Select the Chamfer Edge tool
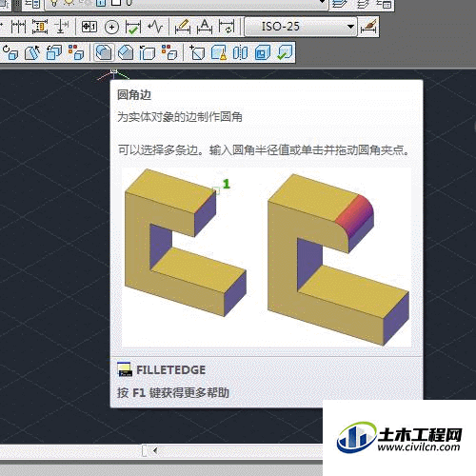476x476 pixels. click(126, 52)
